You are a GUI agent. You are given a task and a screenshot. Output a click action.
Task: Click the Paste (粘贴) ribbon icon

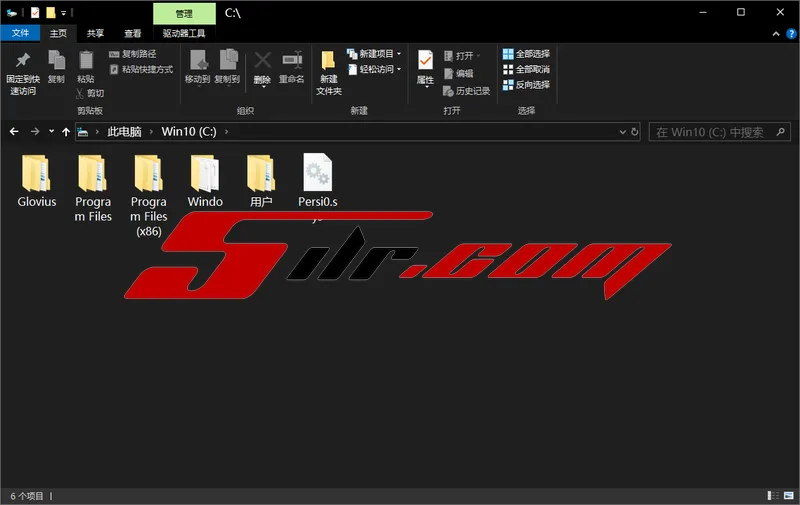point(86,67)
